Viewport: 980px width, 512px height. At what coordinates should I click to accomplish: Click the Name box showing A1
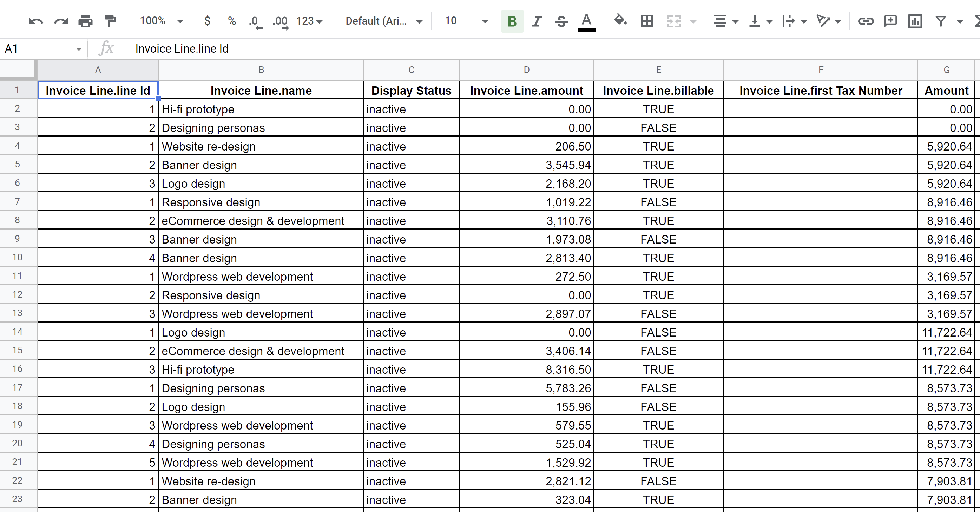[x=43, y=49]
